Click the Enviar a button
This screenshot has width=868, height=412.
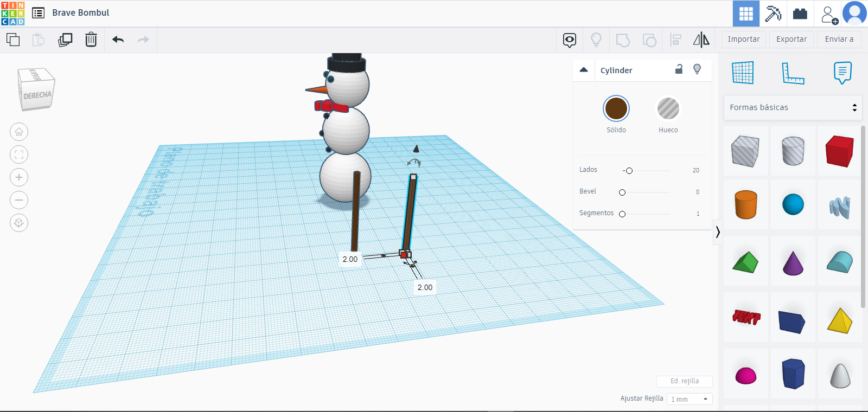click(839, 40)
